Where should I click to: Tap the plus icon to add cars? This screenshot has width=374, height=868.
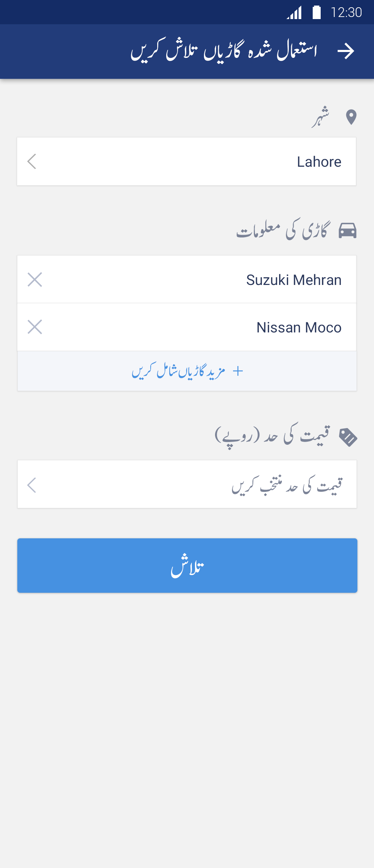[x=238, y=371]
